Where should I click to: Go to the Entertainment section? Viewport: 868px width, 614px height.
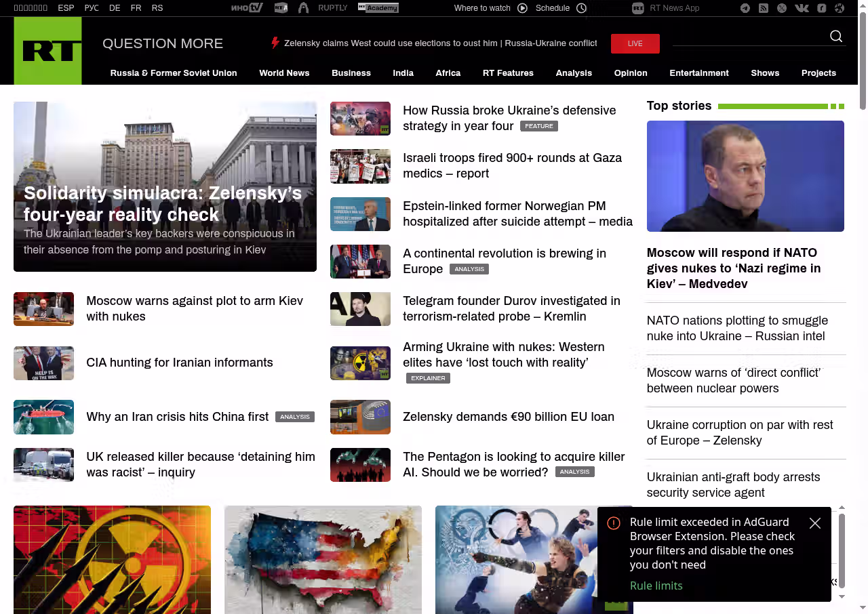click(698, 73)
